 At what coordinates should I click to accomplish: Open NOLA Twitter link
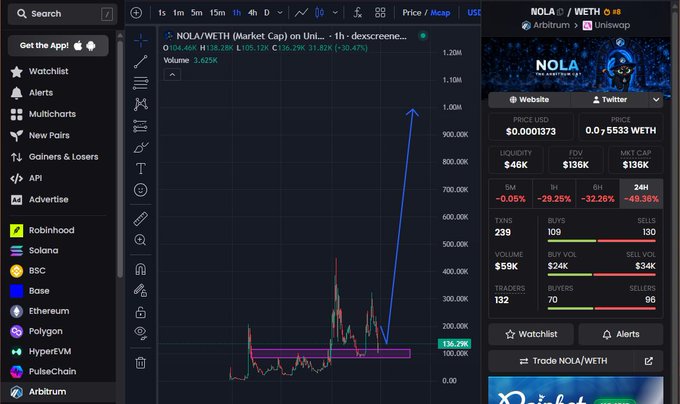pos(609,100)
